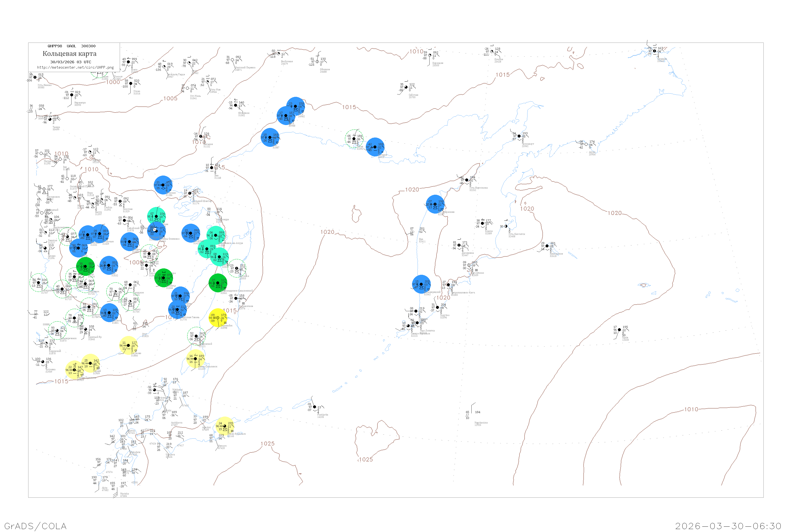The width and height of the screenshot is (798, 532).
Task: Click the Александровск-Сахалинский green station marker
Action: click(218, 283)
